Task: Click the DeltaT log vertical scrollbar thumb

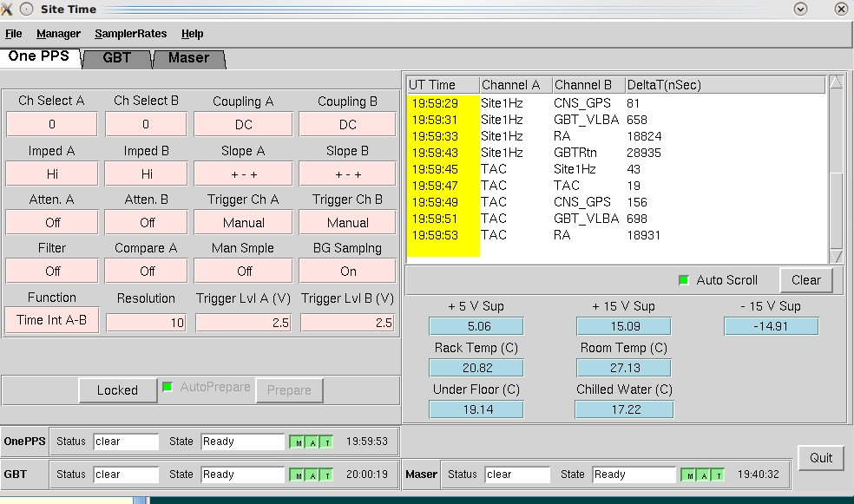Action: [x=836, y=211]
